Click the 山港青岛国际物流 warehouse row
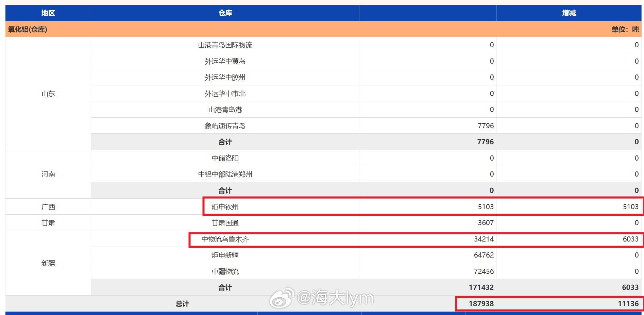This screenshot has width=644, height=315. (224, 45)
